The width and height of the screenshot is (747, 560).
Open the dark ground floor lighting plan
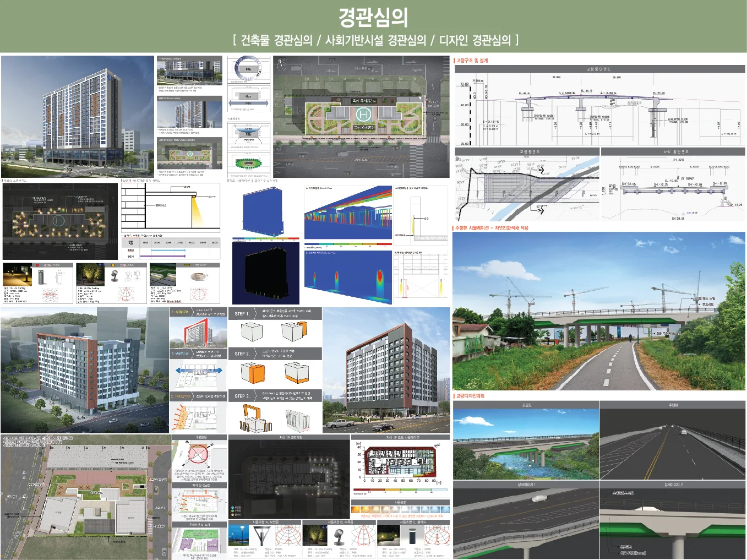[x=289, y=479]
